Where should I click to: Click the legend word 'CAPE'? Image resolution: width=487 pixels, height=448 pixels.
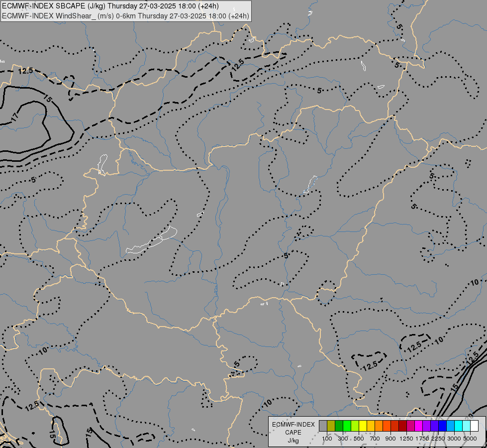click(x=293, y=433)
